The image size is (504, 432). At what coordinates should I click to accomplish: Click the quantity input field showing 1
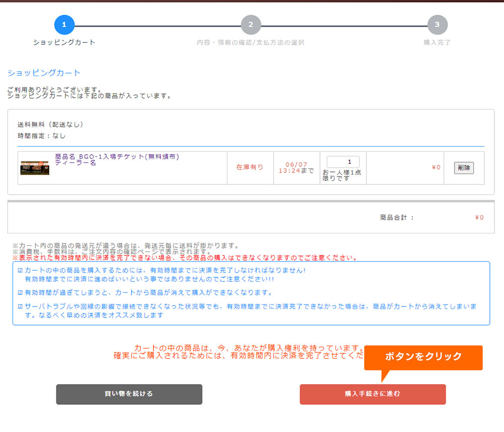pyautogui.click(x=343, y=162)
